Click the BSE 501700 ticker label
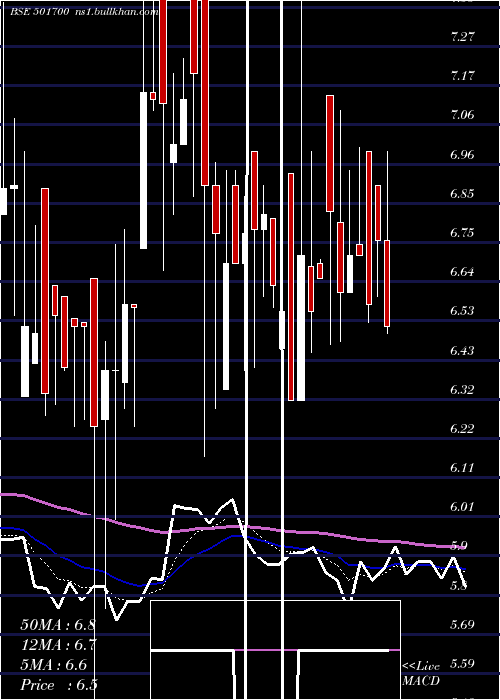The image size is (500, 700). click(39, 12)
